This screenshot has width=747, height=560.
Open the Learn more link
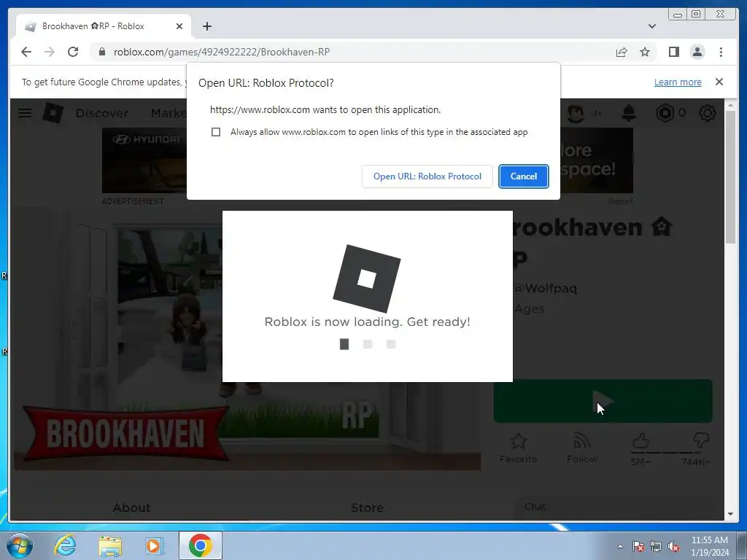(678, 82)
